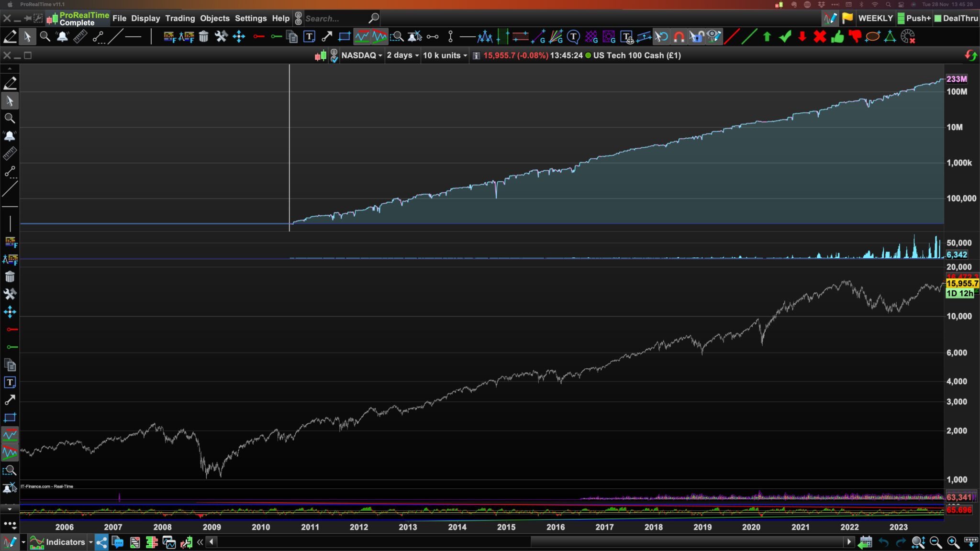Viewport: 980px width, 551px height.
Task: Toggle the padlock lock-objects mode
Action: pos(696,36)
